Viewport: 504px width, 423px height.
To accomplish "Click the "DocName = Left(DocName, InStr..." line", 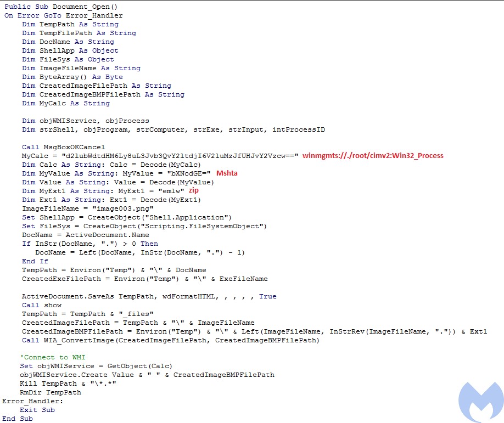I will [140, 252].
